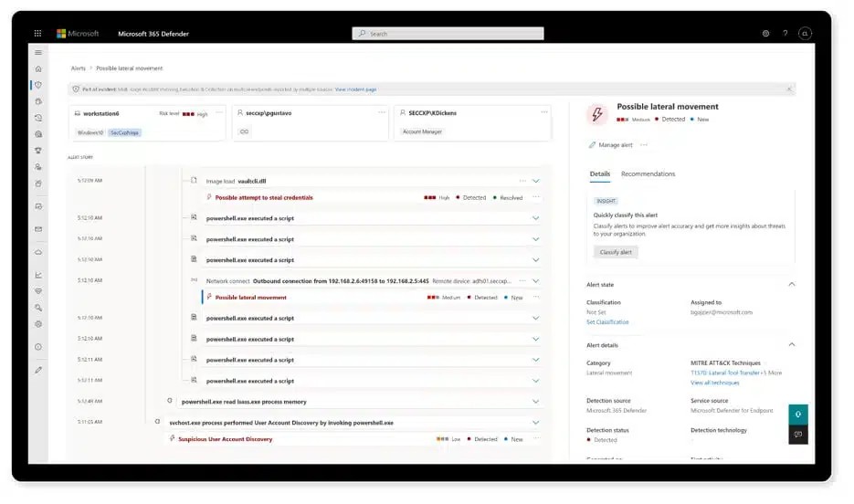Go to Home in left sidebar
This screenshot has width=854, height=504.
coord(38,68)
